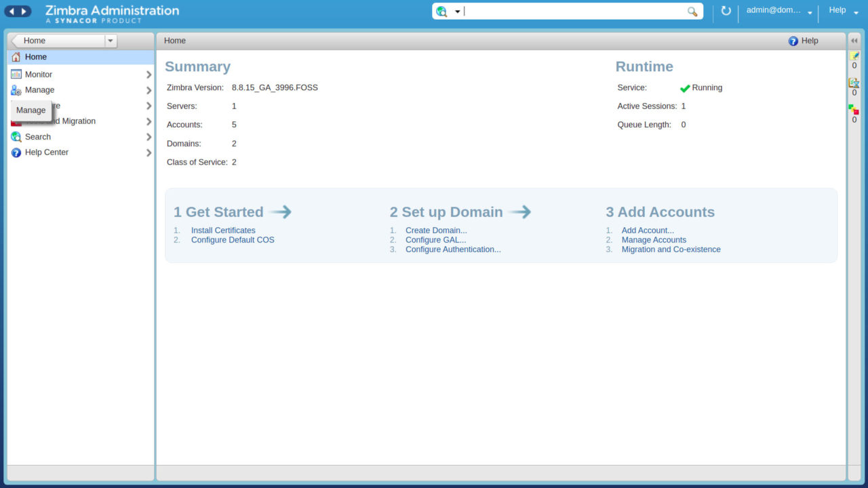Viewport: 868px width, 488px height.
Task: Click the Help Center question mark icon
Action: [x=16, y=152]
